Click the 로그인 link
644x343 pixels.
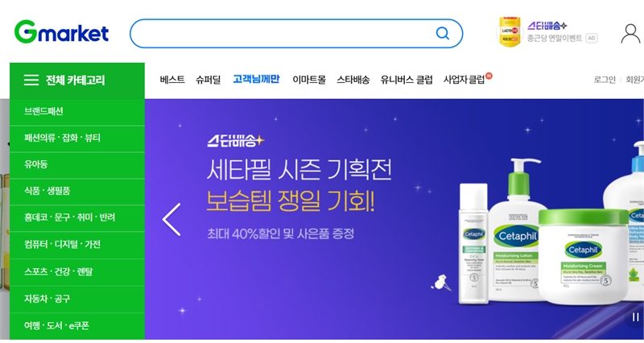[605, 80]
